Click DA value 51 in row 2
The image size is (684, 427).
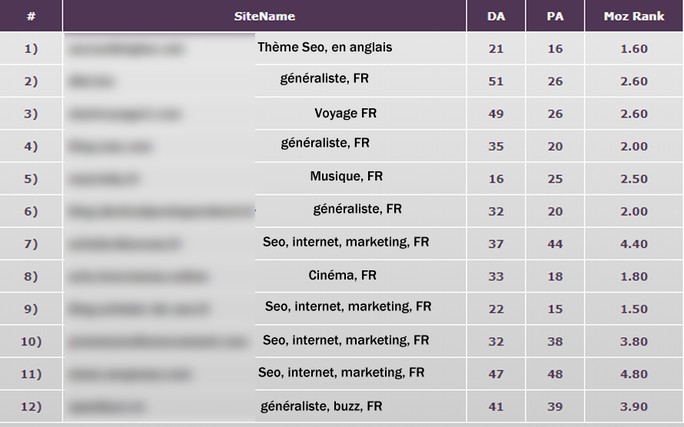(496, 82)
